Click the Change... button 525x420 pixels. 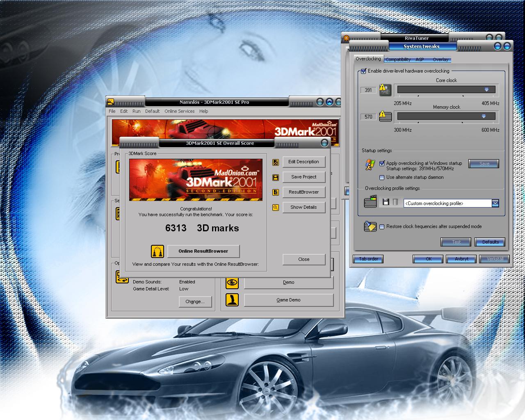tap(195, 302)
